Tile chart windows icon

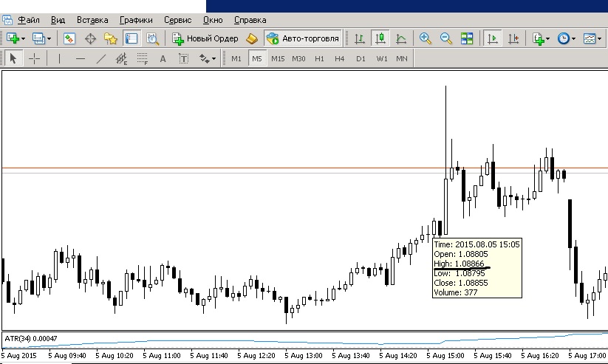coord(467,38)
